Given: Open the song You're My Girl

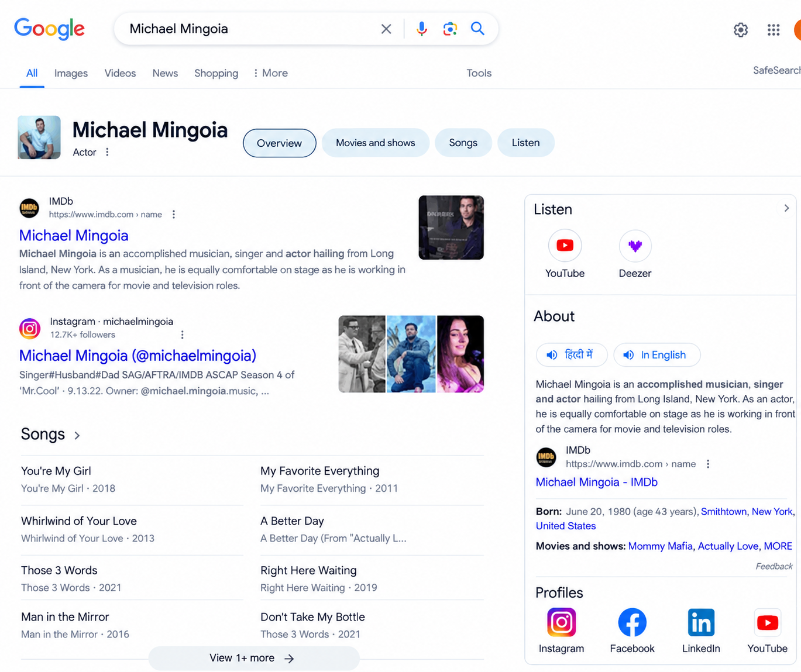Looking at the screenshot, I should [56, 471].
